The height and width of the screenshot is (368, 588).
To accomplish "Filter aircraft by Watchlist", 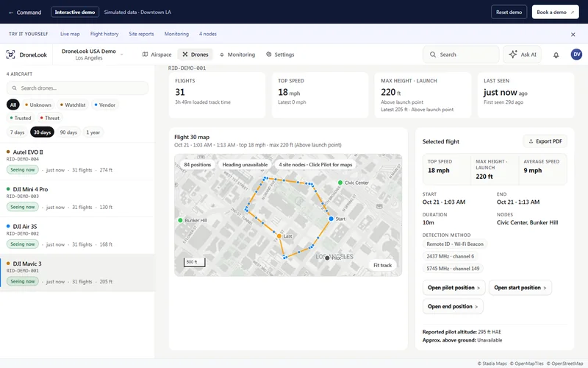I will point(73,105).
